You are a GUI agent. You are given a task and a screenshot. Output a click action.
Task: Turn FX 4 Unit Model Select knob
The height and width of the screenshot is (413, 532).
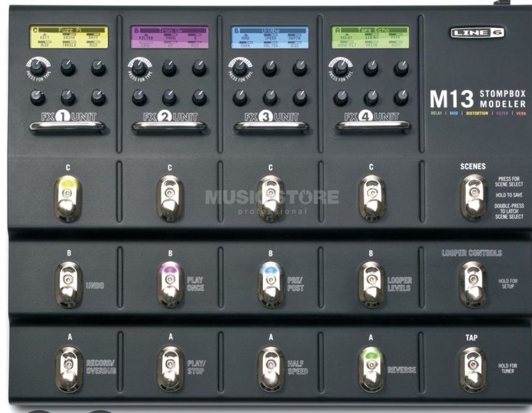tap(340, 68)
